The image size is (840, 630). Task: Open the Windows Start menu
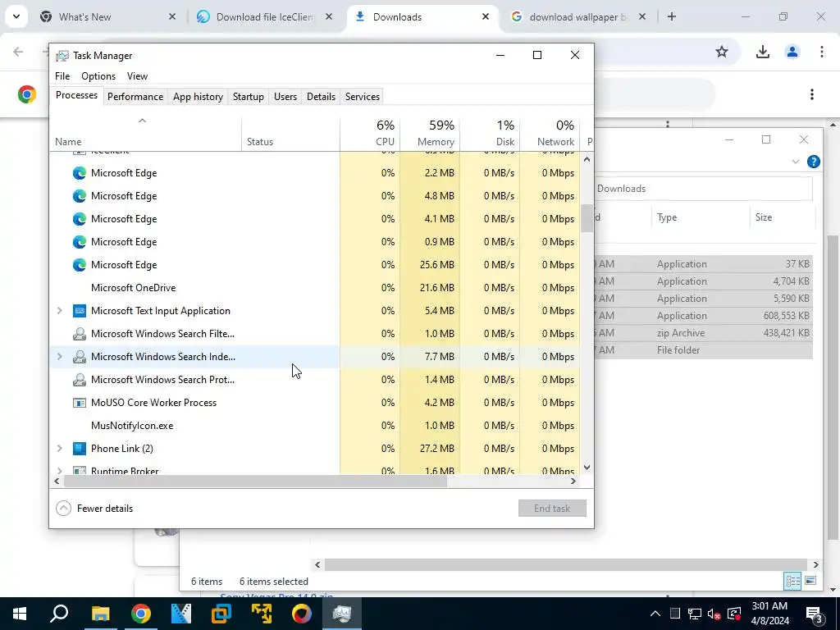(20, 614)
